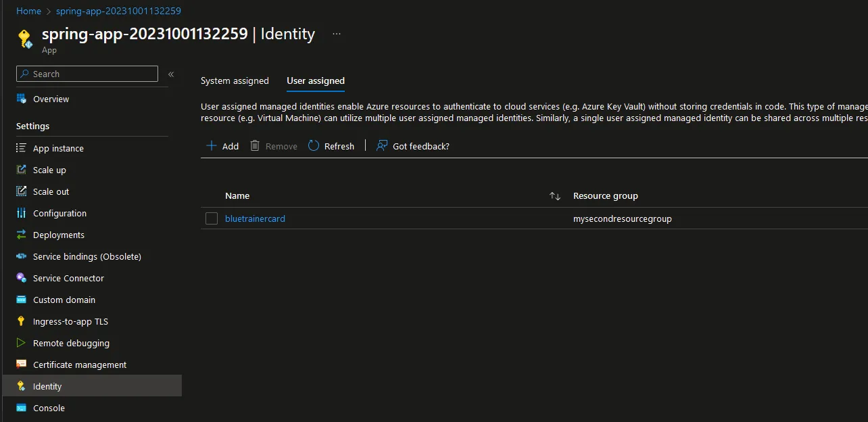Click the Refresh button label
The width and height of the screenshot is (868, 422).
point(339,146)
